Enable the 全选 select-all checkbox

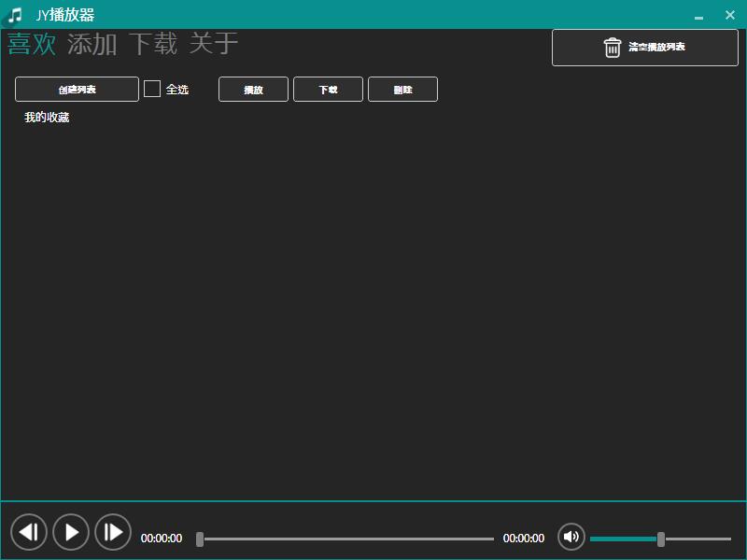152,89
